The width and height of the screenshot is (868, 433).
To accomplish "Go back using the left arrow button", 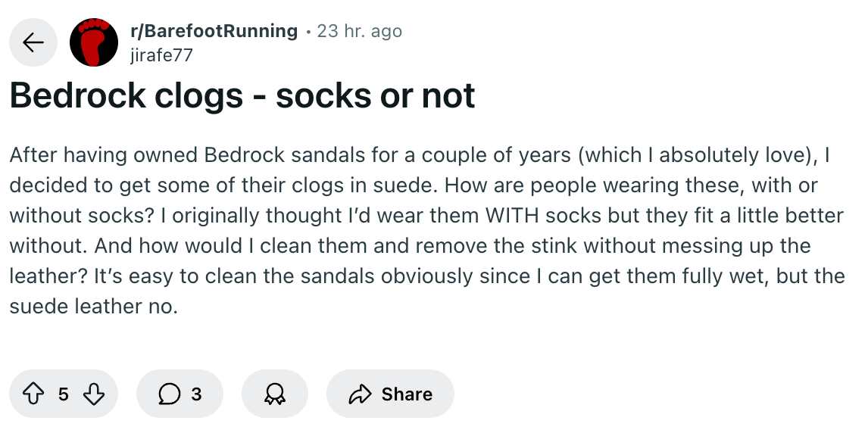I will 33,42.
